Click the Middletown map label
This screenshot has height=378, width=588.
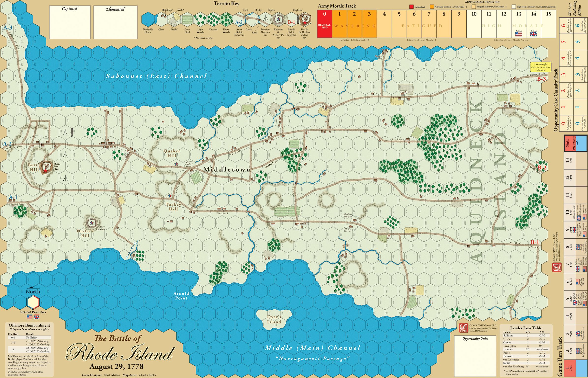click(x=227, y=169)
